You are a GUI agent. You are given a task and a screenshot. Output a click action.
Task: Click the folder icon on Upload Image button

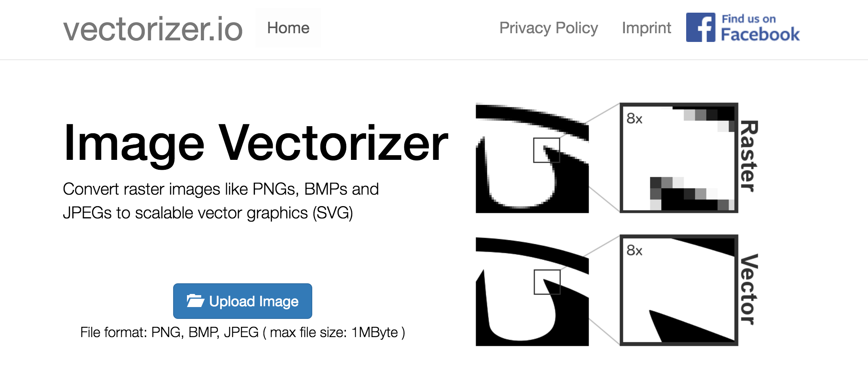196,301
